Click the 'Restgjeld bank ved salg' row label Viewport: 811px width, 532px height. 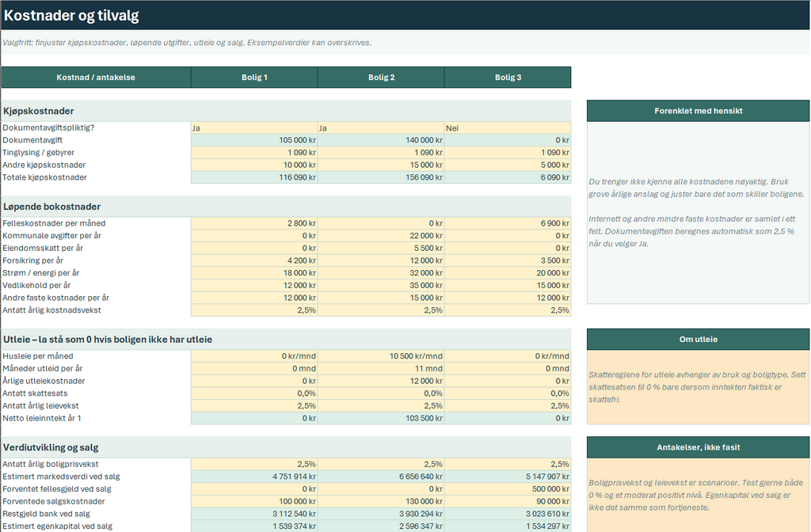47,514
